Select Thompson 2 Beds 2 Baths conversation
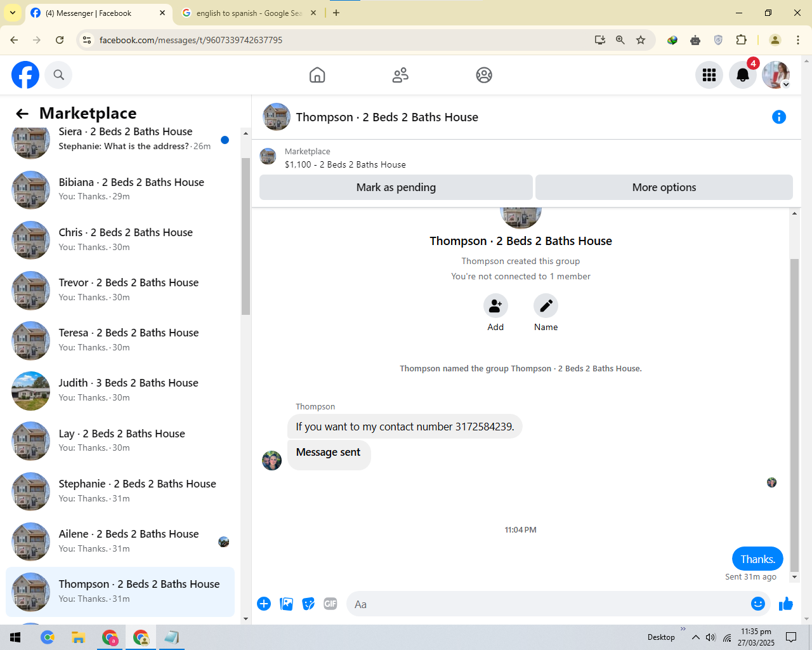 click(x=121, y=592)
